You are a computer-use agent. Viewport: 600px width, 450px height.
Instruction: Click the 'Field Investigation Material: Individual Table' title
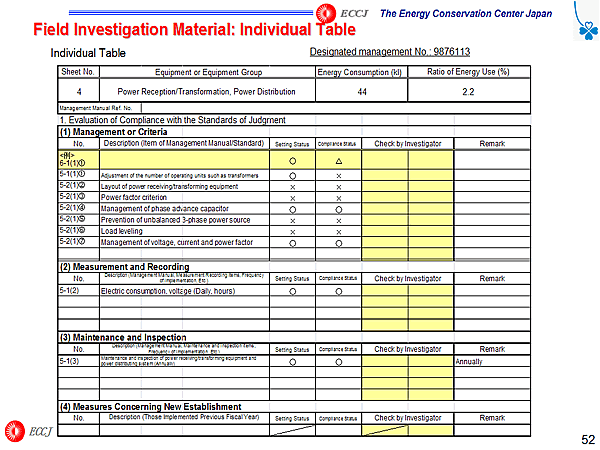pyautogui.click(x=194, y=29)
